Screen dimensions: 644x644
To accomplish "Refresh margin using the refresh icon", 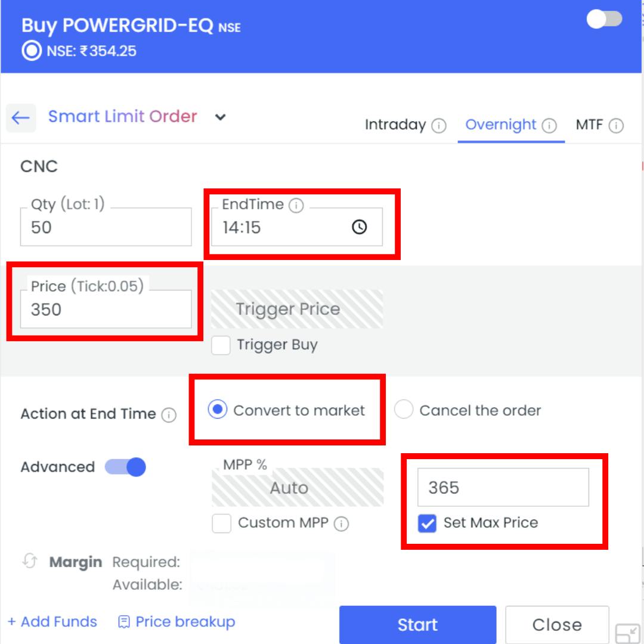I will click(x=29, y=562).
